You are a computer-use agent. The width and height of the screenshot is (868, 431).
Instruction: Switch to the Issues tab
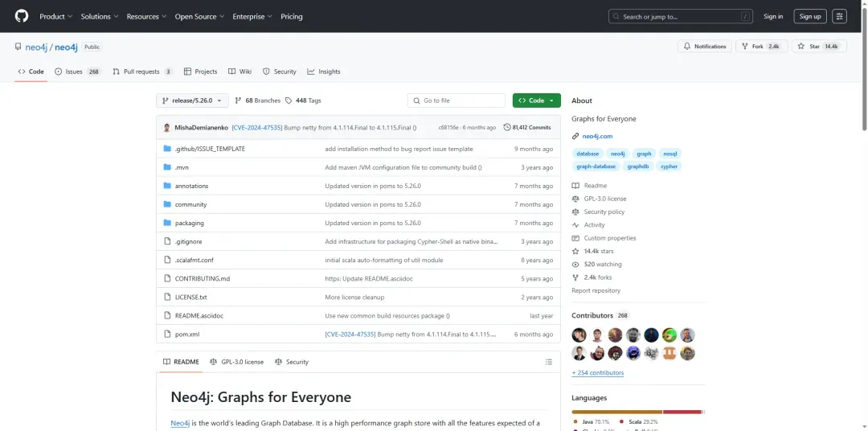(77, 72)
